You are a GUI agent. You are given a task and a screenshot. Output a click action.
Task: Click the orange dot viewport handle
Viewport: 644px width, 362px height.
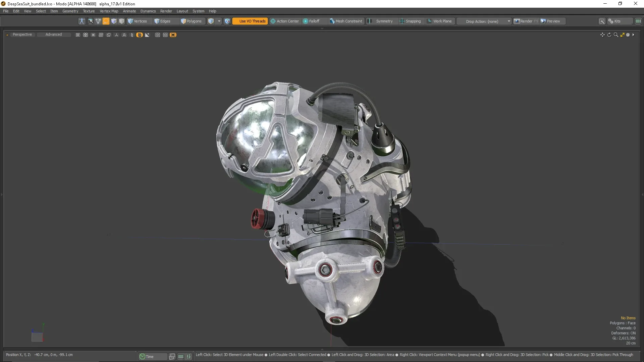point(7,35)
